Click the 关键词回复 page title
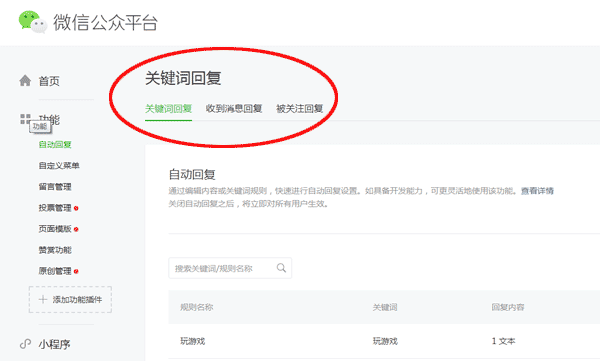Viewport: 600px width, 361px height. [183, 78]
